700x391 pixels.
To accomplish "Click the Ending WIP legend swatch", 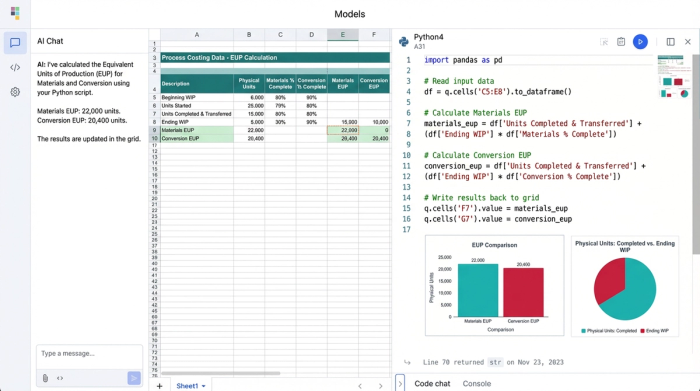I will [x=642, y=331].
